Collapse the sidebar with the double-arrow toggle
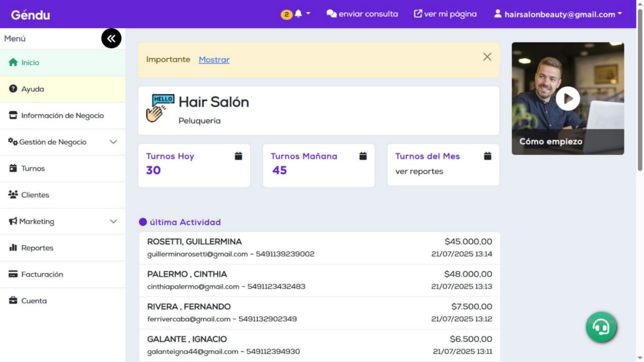The image size is (644, 362). coord(111,38)
